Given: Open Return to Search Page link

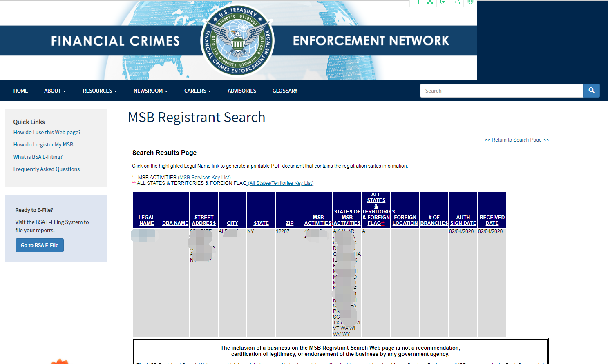Looking at the screenshot, I should pos(516,140).
